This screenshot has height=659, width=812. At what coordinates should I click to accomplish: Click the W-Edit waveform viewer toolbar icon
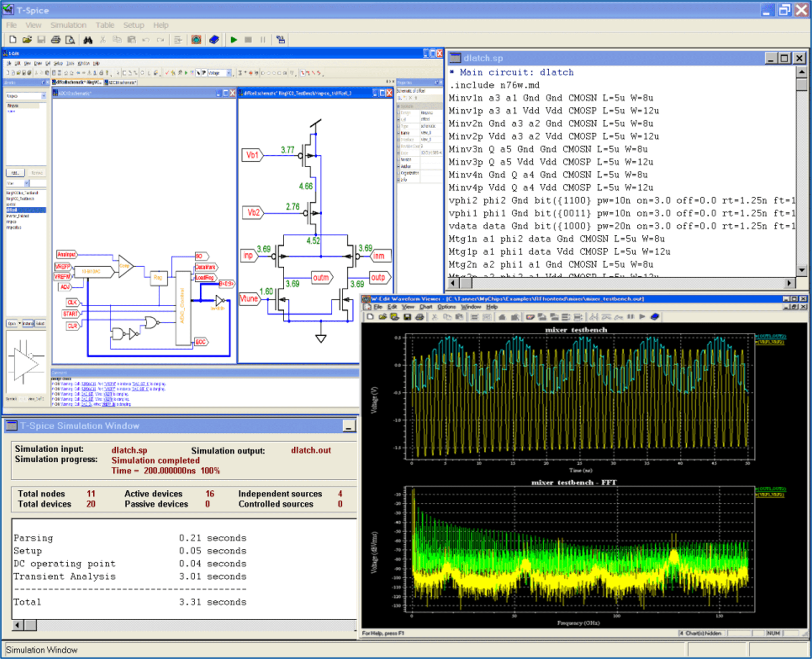click(196, 40)
